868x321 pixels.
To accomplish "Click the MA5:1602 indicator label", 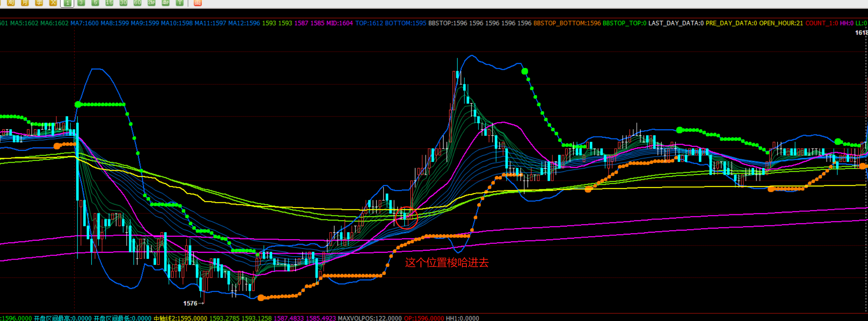I will (24, 23).
